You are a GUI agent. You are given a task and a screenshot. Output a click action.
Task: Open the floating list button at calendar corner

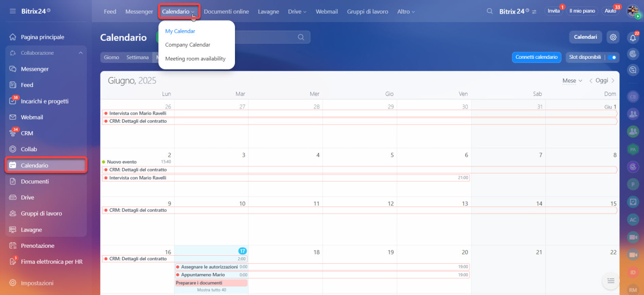click(x=611, y=280)
